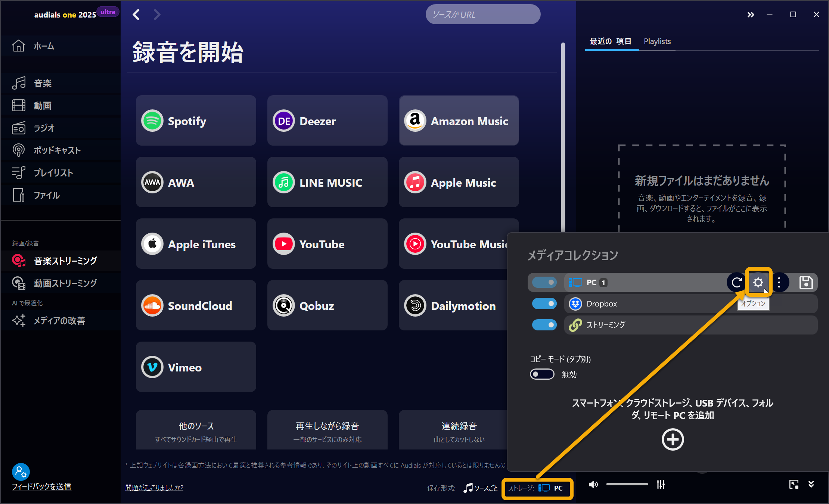Viewport: 829px width, 504px height.
Task: Choose the Vimeo service tile
Action: 196,367
